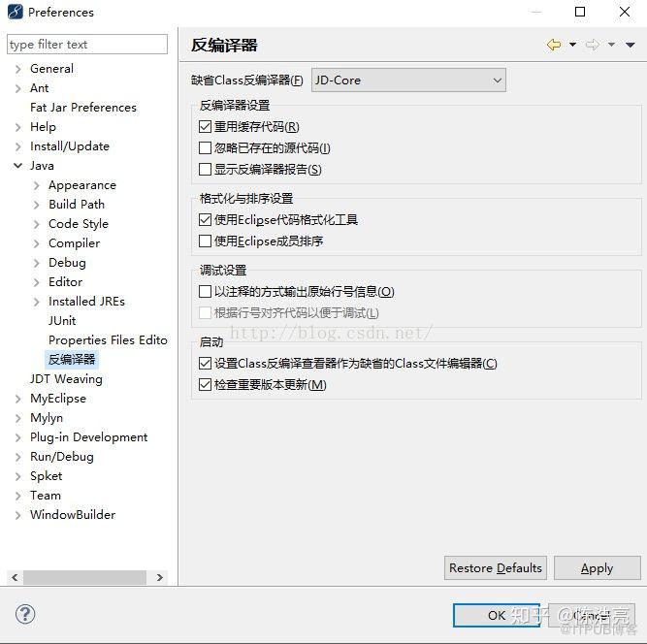
Task: Expand the Debug node under Java
Action: point(36,263)
